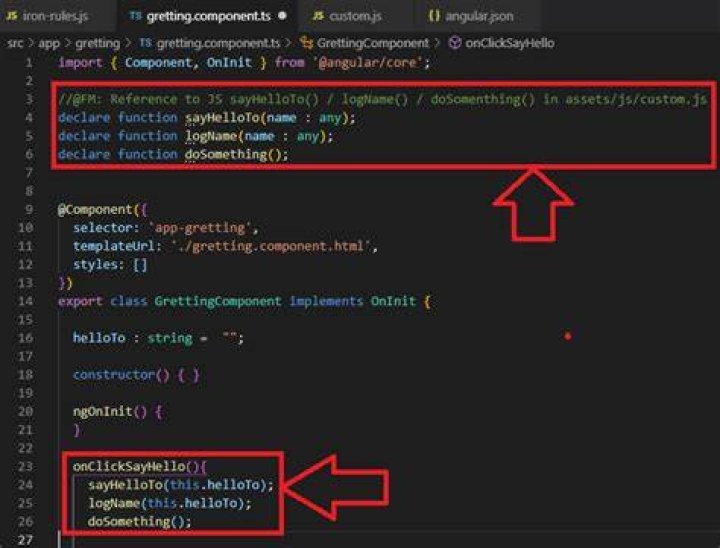Click the 'constructor()' text
The image size is (720, 548).
(121, 375)
